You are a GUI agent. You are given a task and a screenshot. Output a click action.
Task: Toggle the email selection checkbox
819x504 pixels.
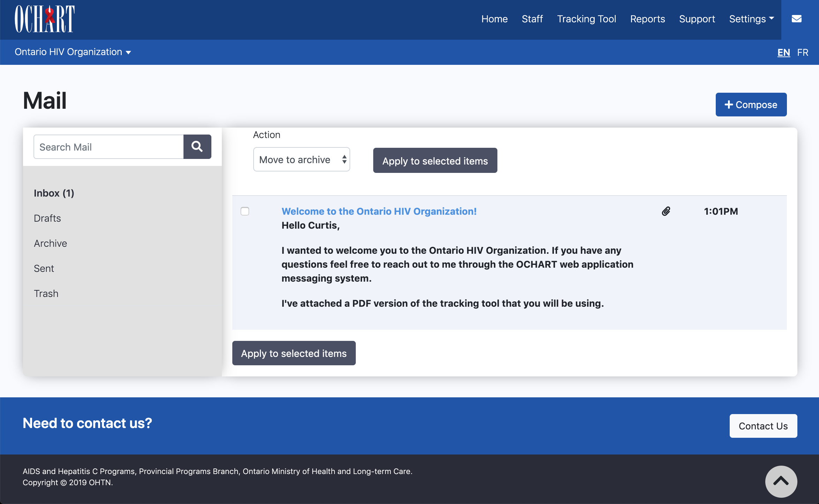pyautogui.click(x=245, y=211)
